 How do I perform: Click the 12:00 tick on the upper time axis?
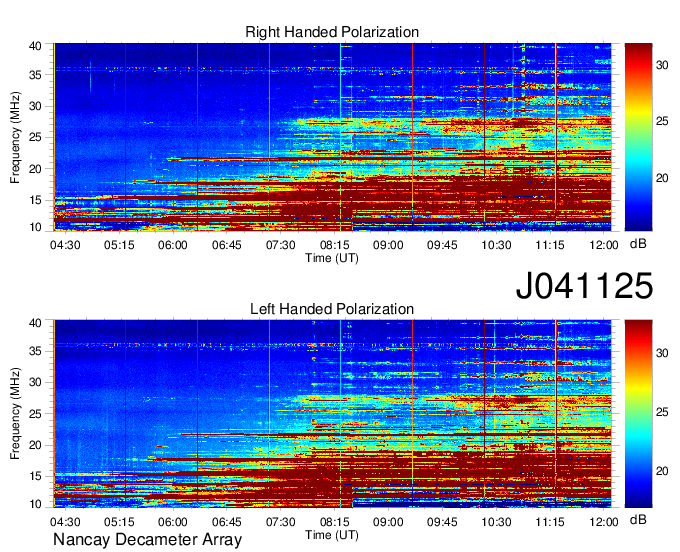(x=604, y=245)
